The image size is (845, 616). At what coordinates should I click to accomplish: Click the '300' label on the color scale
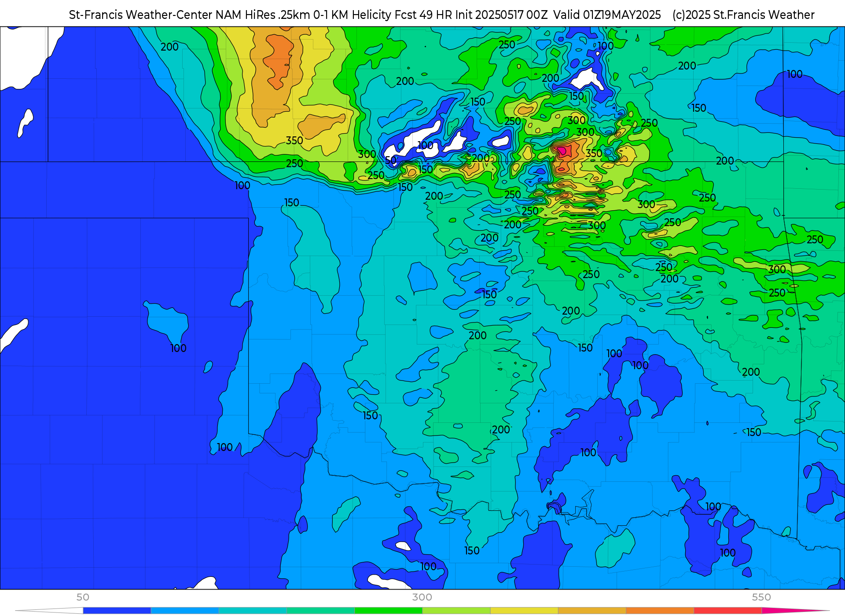pyautogui.click(x=422, y=597)
